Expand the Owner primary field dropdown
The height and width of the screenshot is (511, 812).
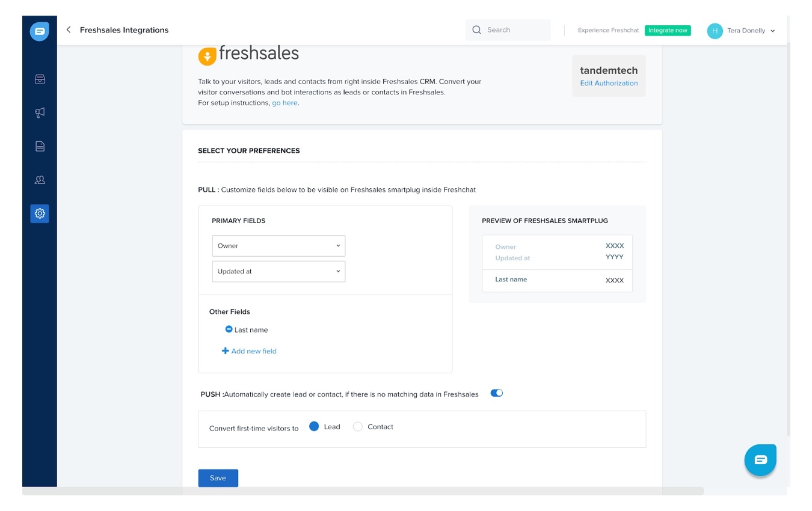click(x=278, y=246)
